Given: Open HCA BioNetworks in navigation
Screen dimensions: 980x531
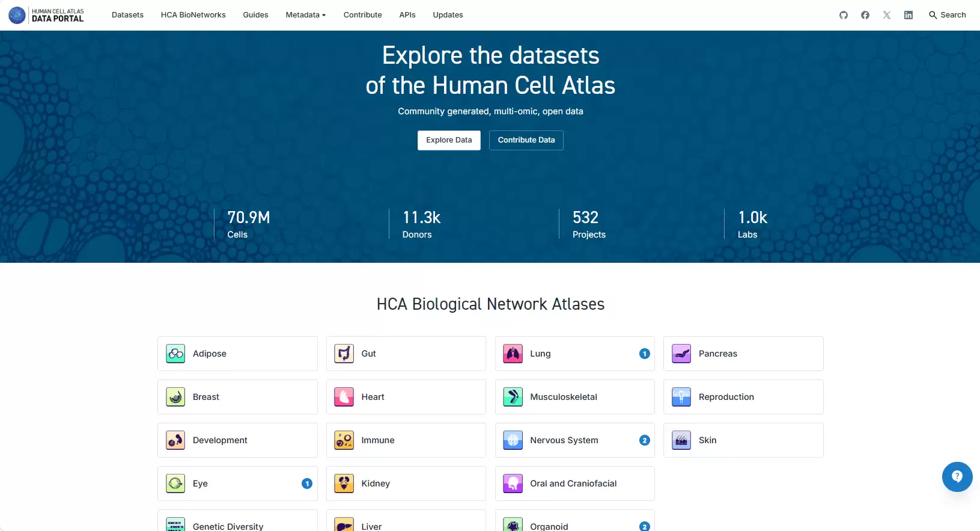Looking at the screenshot, I should (x=193, y=15).
